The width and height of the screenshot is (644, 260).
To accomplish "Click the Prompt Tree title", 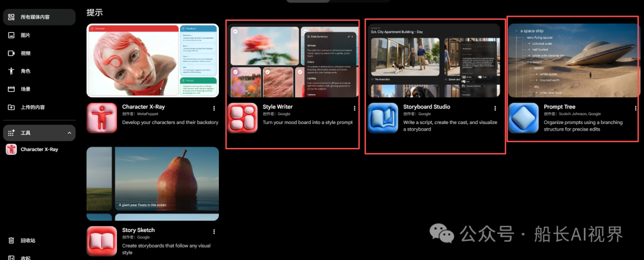I will [x=559, y=107].
